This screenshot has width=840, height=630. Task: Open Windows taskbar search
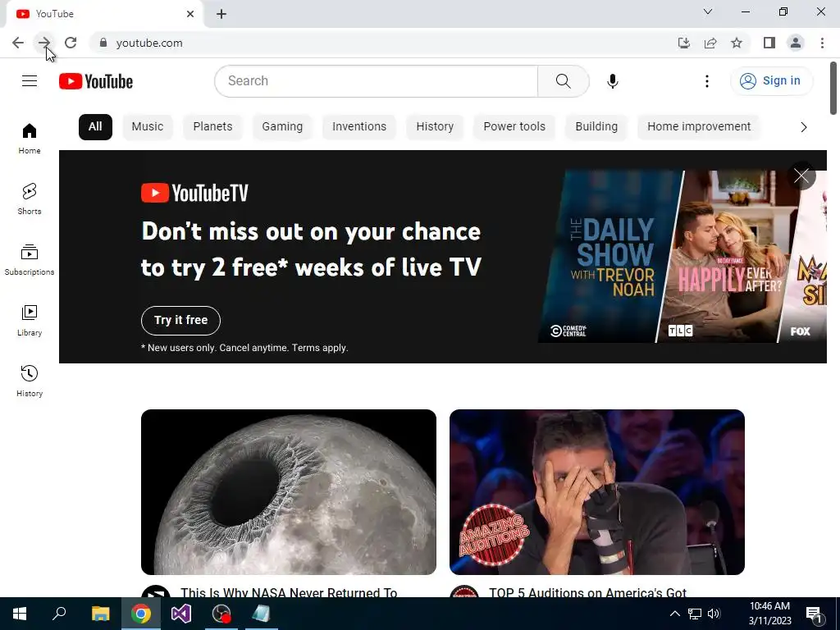tap(59, 614)
